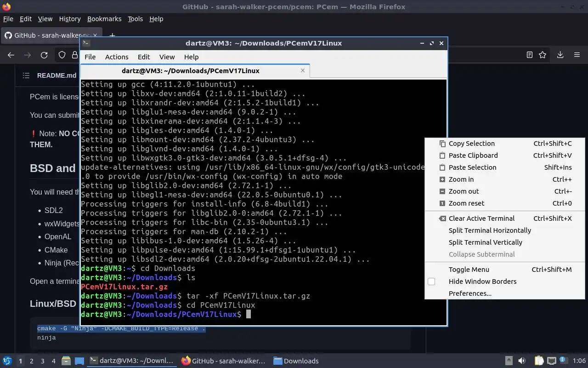
Task: Click cmake command line in README
Action: pyautogui.click(x=121, y=328)
